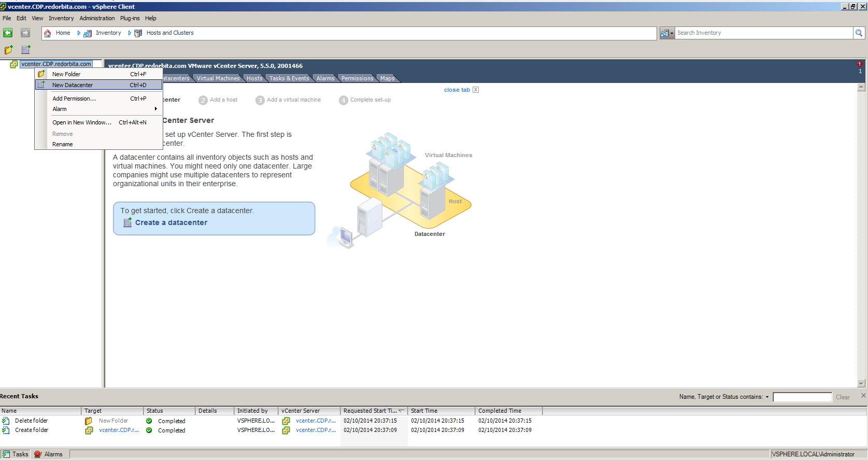Click the Create a datacenter icon
868x461 pixels.
[127, 222]
